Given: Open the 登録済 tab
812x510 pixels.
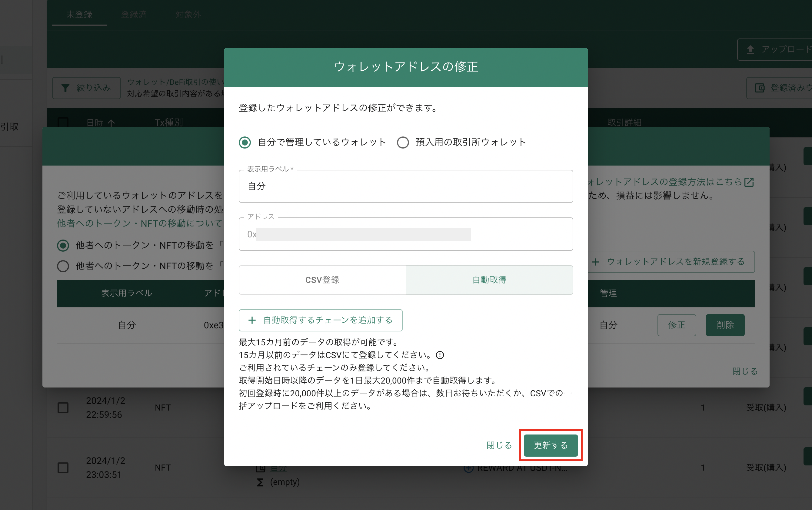Looking at the screenshot, I should (134, 15).
